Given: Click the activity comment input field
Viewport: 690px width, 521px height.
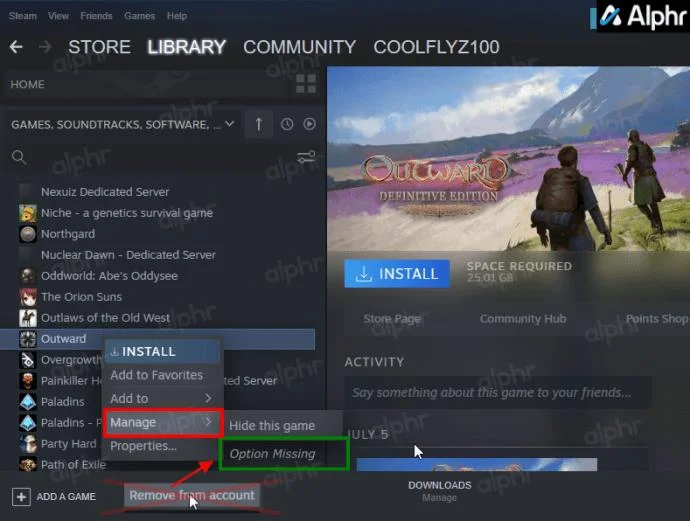Looking at the screenshot, I should pyautogui.click(x=498, y=393).
